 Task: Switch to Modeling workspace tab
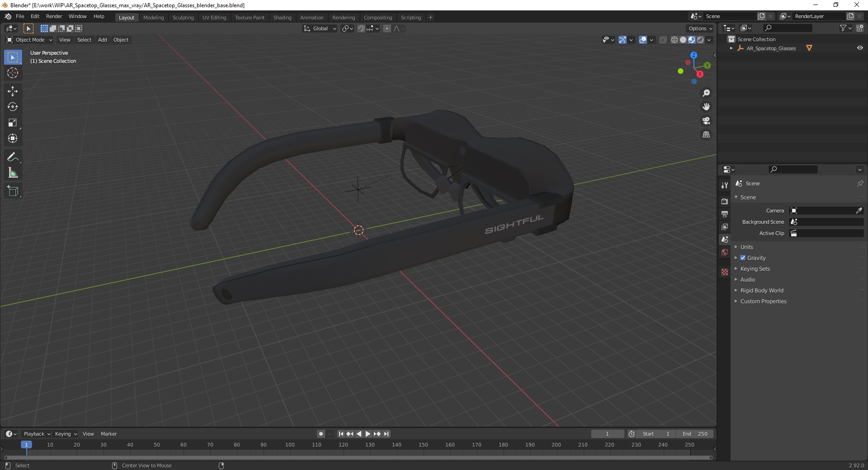153,18
